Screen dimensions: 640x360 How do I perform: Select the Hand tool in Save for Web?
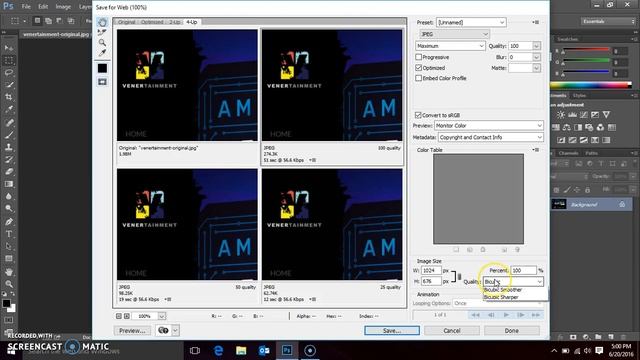coord(102,22)
